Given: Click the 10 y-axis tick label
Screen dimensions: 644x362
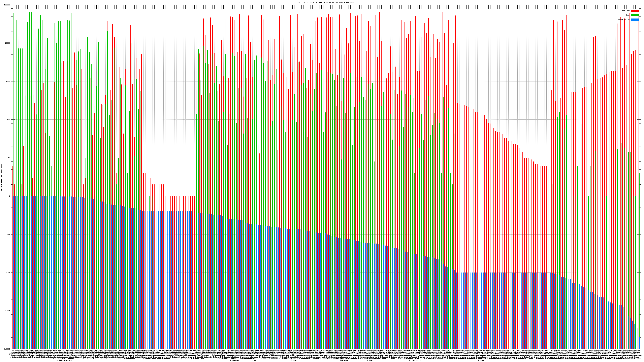Looking at the screenshot, I should 9,158.
